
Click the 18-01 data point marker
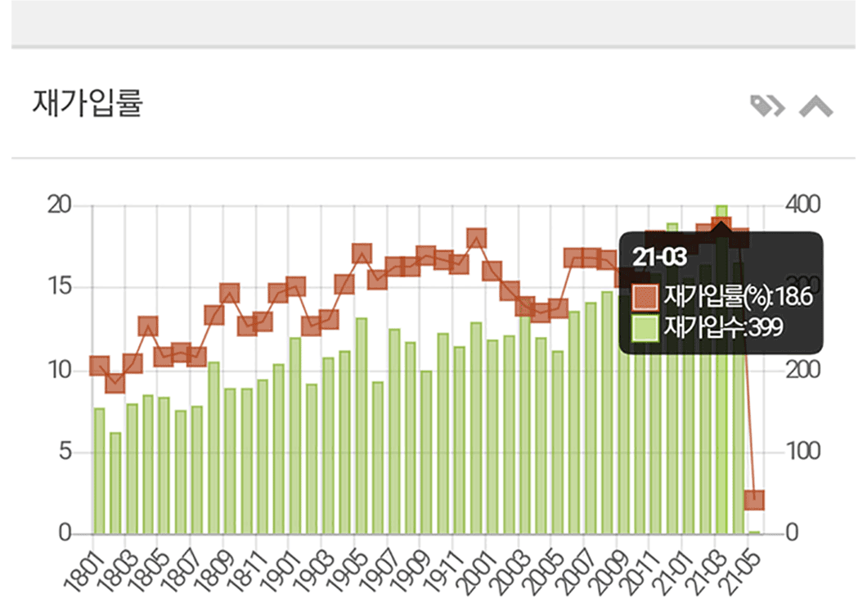pyautogui.click(x=99, y=366)
